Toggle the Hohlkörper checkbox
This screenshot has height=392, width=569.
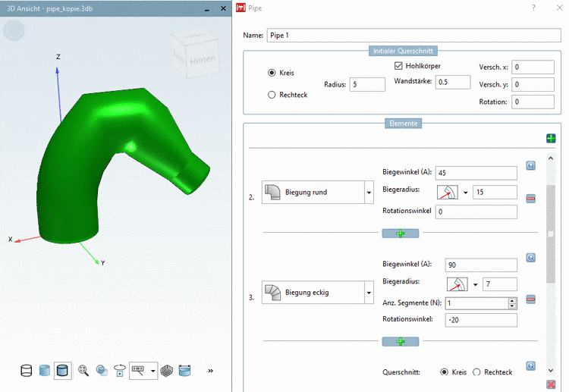pyautogui.click(x=398, y=66)
